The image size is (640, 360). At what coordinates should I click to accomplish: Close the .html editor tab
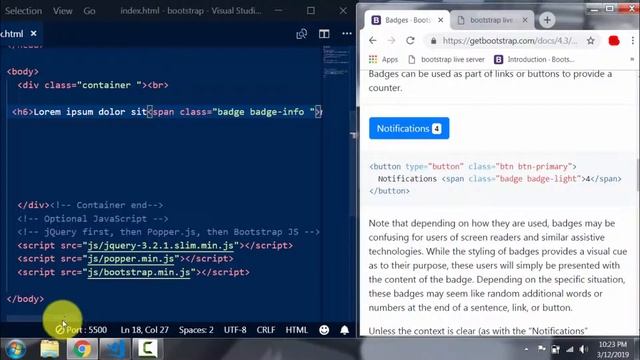33,33
